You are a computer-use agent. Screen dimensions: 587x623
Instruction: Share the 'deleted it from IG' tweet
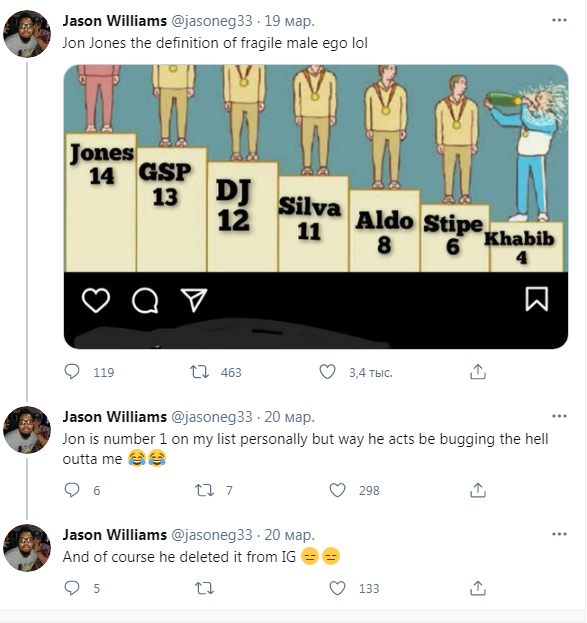(x=478, y=588)
